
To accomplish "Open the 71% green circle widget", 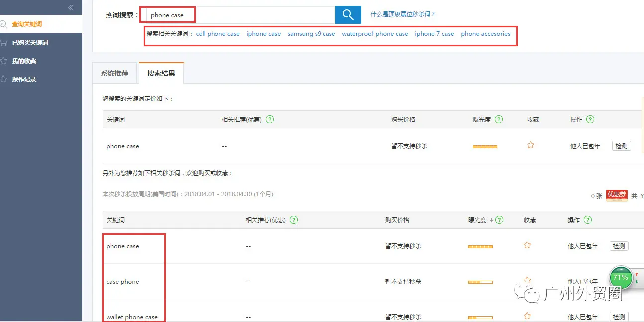I will (621, 278).
